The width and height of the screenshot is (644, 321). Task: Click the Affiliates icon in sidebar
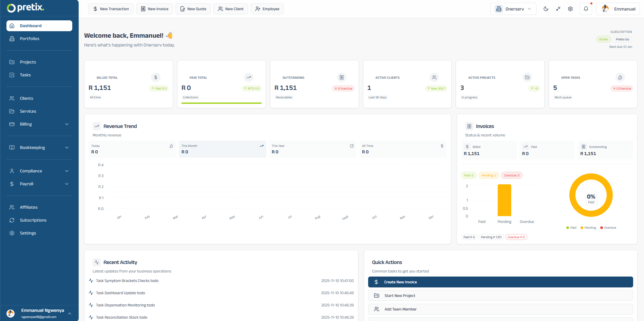pos(12,207)
